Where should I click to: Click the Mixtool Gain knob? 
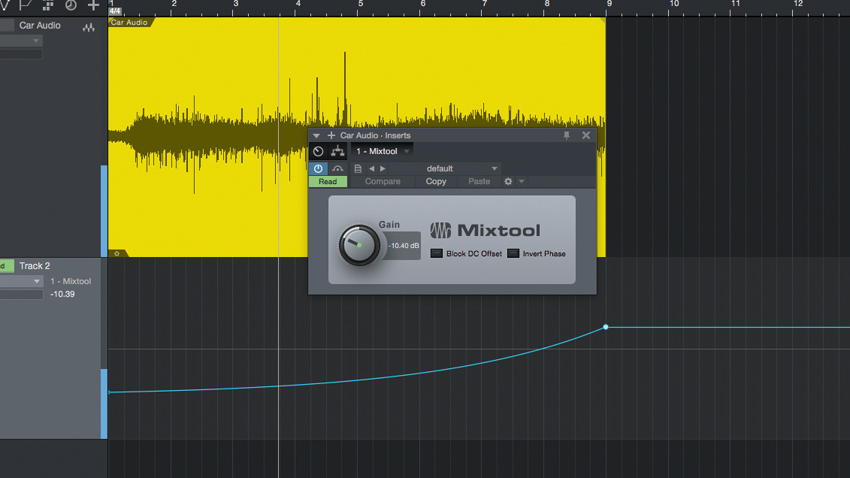click(359, 245)
